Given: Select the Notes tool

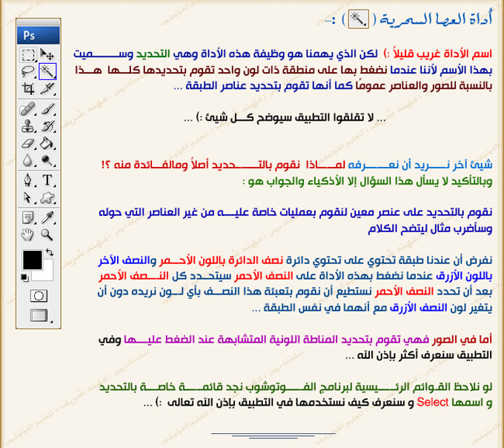Looking at the screenshot, I should (28, 218).
